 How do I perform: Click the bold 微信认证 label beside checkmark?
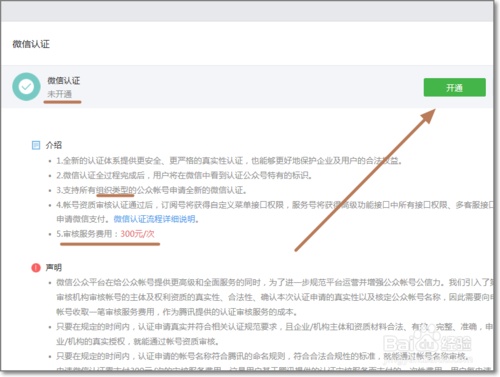64,80
